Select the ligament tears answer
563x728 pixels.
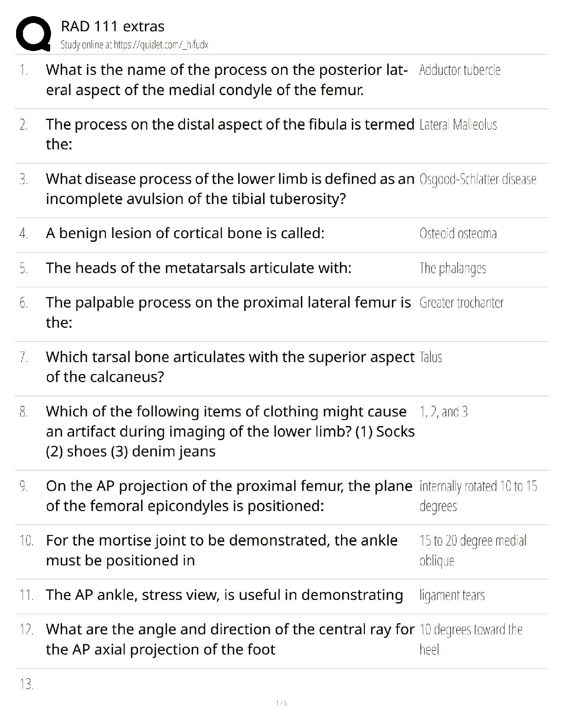[452, 595]
